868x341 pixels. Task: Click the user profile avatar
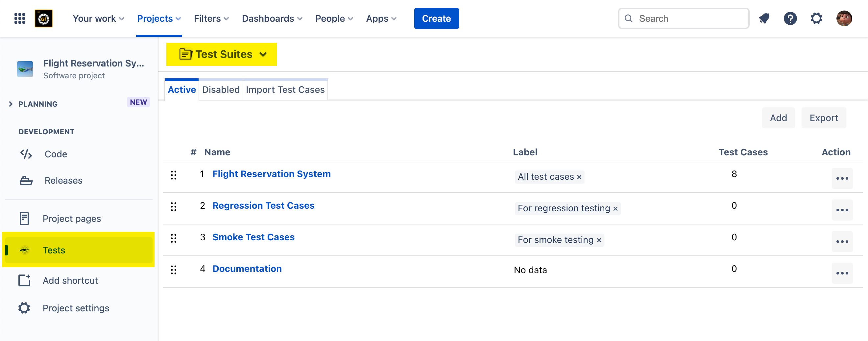click(x=844, y=18)
